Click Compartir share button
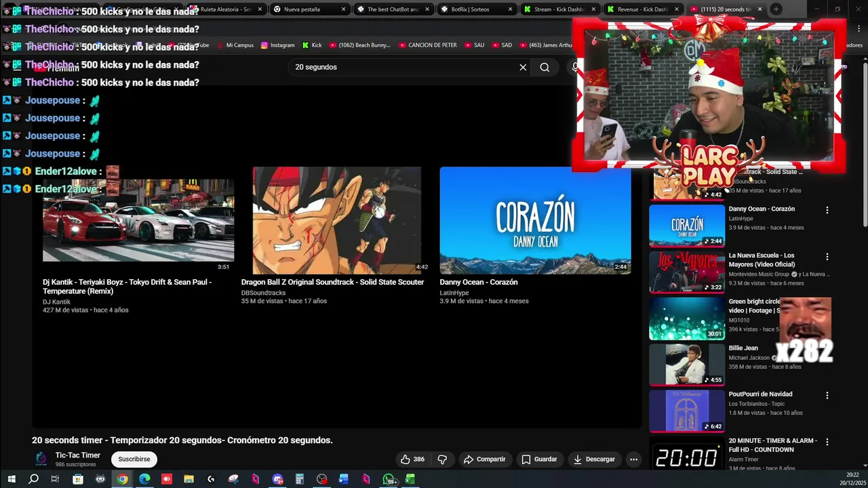Image resolution: width=868 pixels, height=488 pixels. click(484, 459)
